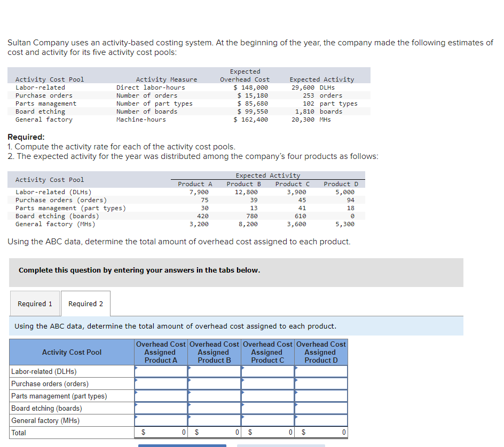Select the Required 2 tab
The height and width of the screenshot is (447, 504).
[85, 304]
